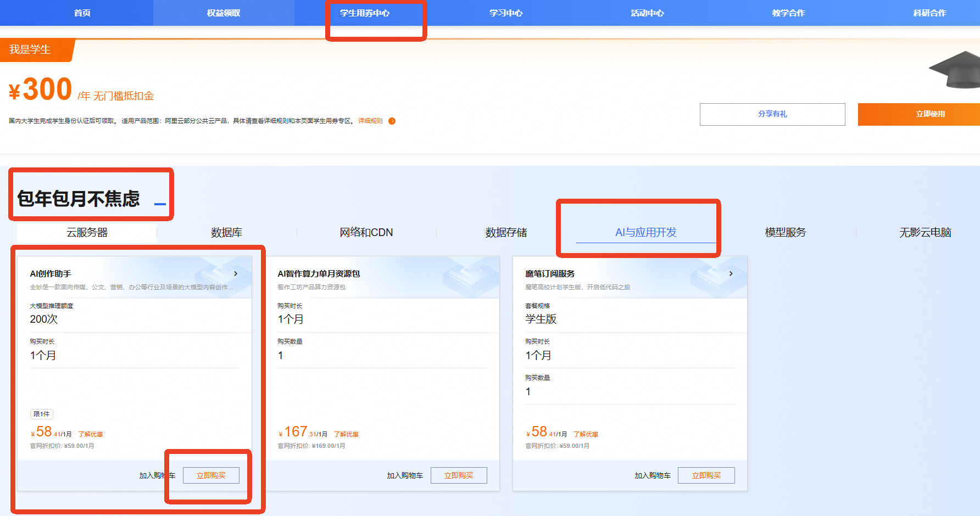
Task: Add AI智作算力单月资源包 to cart
Action: [405, 475]
